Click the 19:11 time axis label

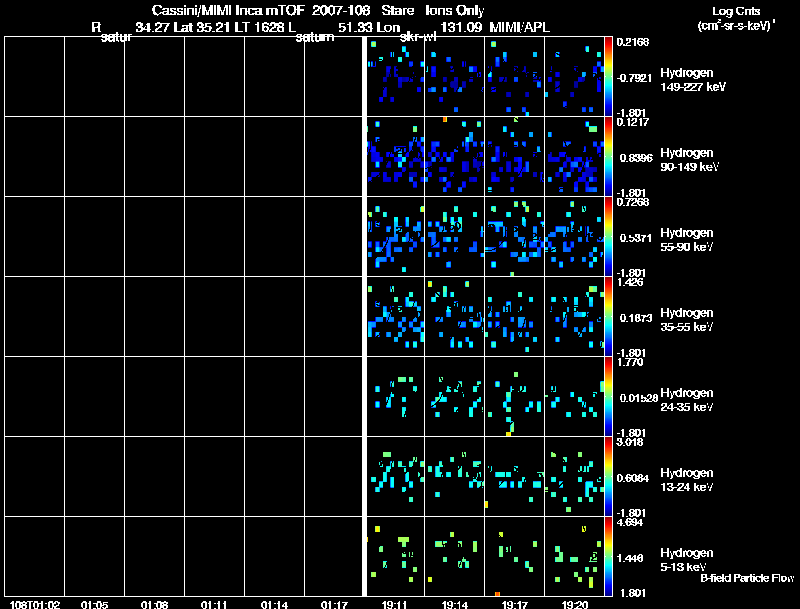pos(394,604)
